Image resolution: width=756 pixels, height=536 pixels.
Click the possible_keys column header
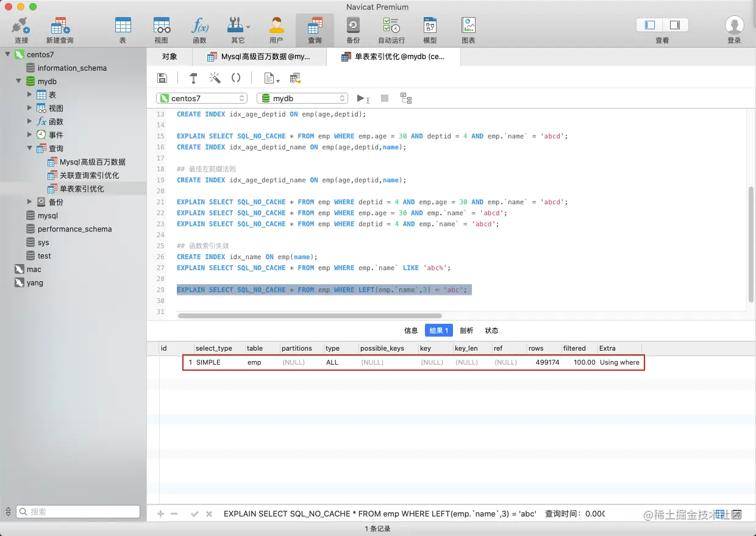tap(387, 348)
